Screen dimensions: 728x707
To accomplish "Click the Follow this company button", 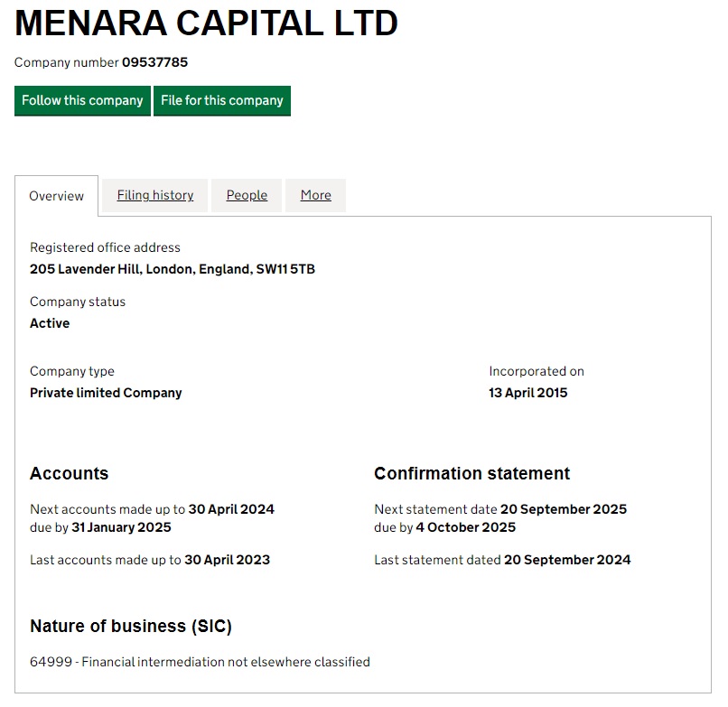I will [x=82, y=100].
